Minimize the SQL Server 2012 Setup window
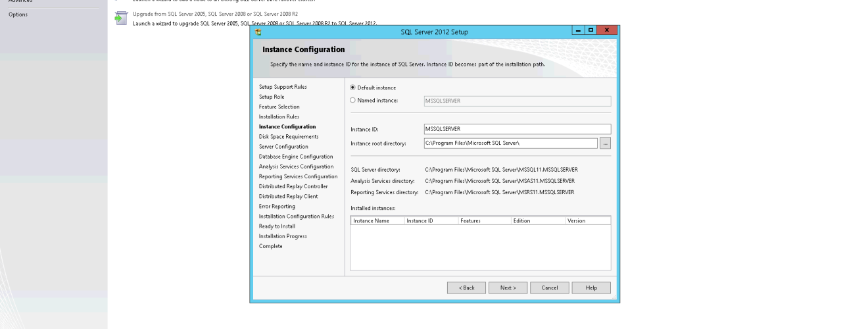This screenshot has height=329, width=868. point(577,31)
